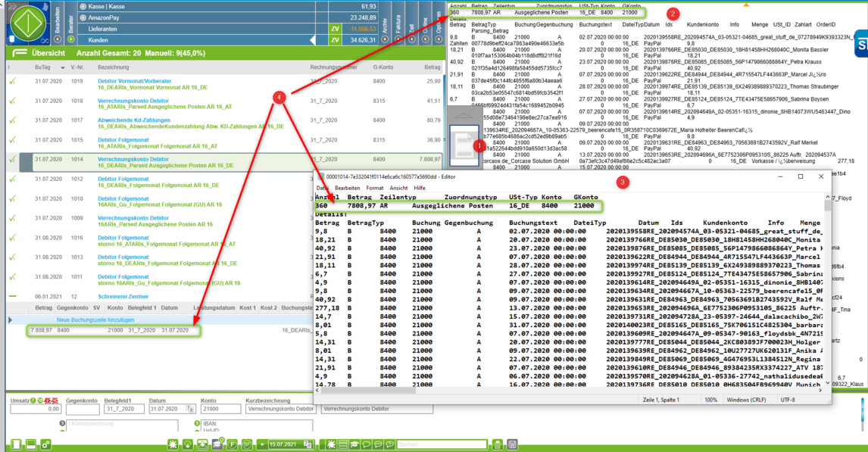The width and height of the screenshot is (868, 452).
Task: Click the save diskette icon in bottom bar
Action: point(512,444)
